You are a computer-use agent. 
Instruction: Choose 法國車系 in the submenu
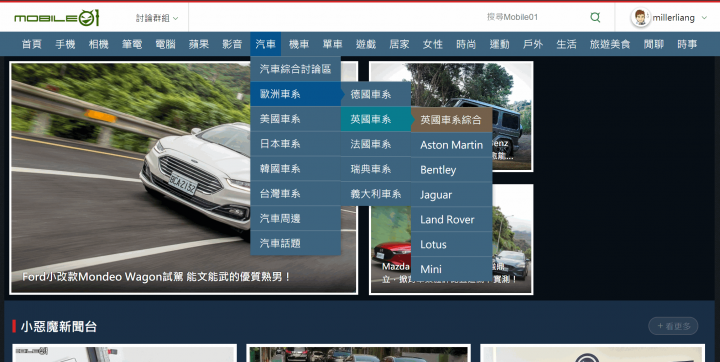point(376,144)
